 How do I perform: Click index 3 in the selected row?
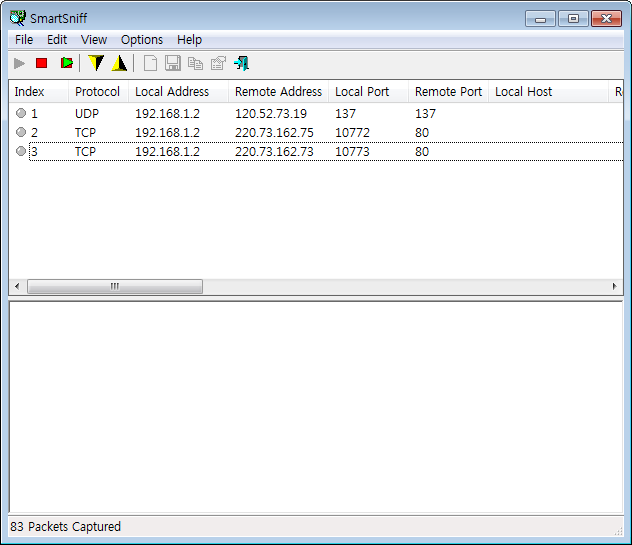tap(34, 152)
